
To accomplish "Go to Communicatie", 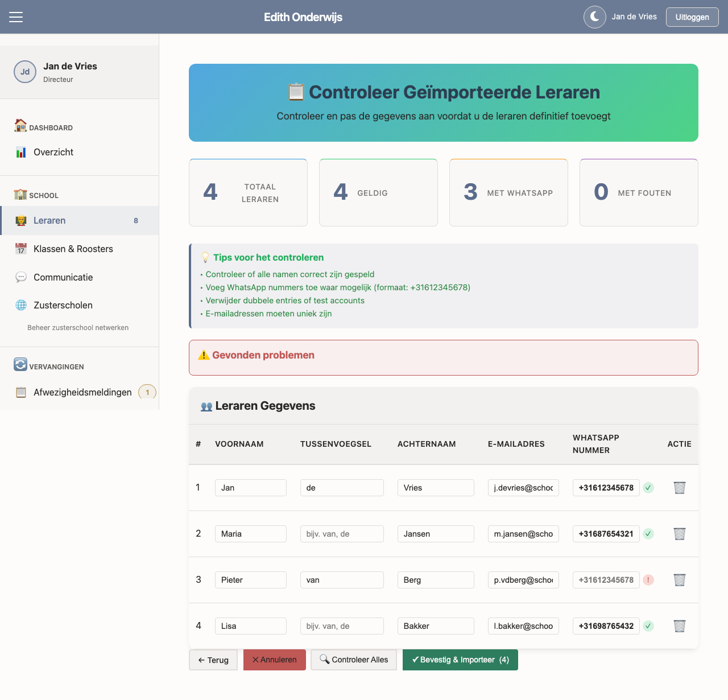I will (80, 277).
